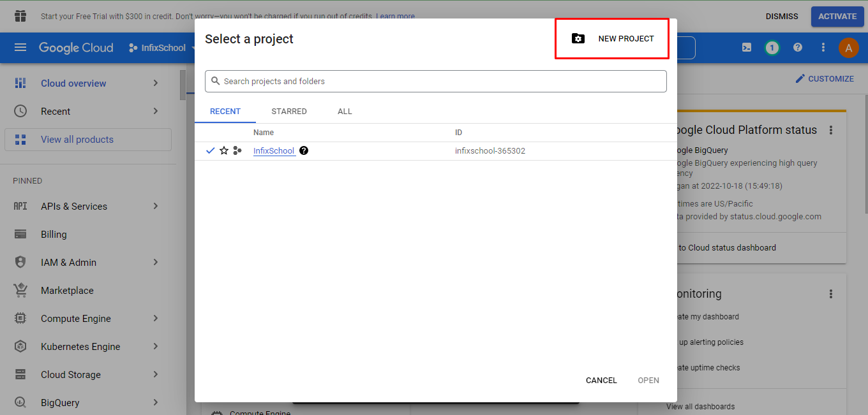868x415 pixels.
Task: Click the Kubernetes Engine hexagon icon
Action: click(x=20, y=346)
